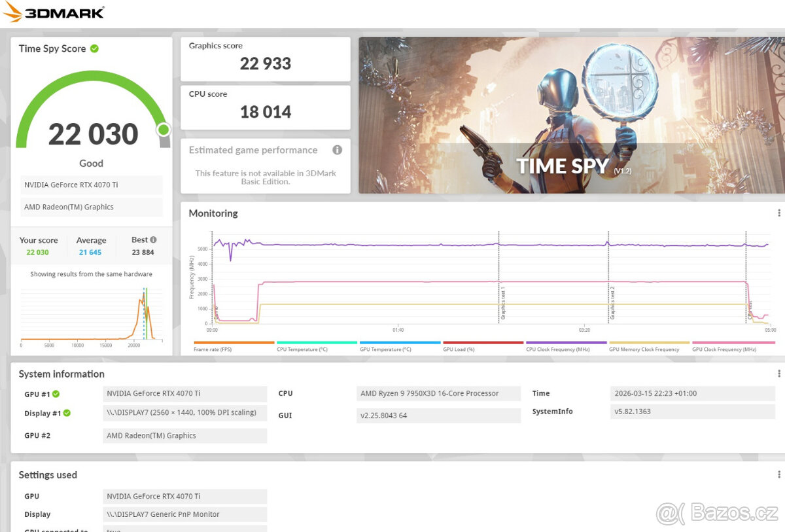
Task: Click the Average score 21 645
Action: pos(90,251)
